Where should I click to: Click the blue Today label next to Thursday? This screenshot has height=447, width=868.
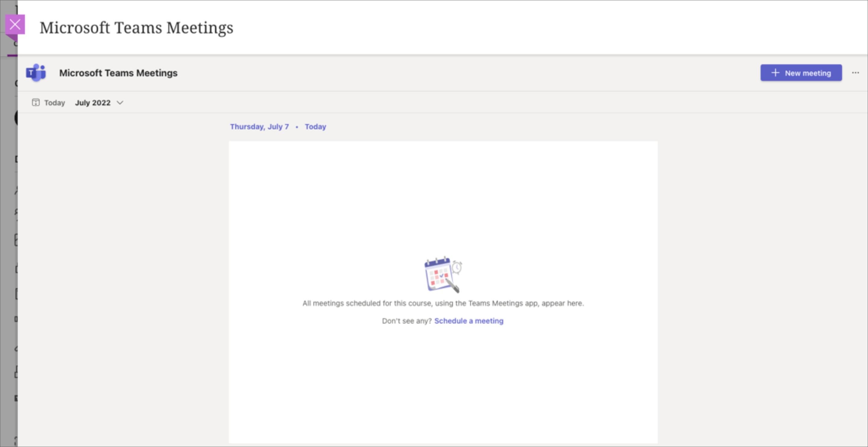tap(315, 127)
